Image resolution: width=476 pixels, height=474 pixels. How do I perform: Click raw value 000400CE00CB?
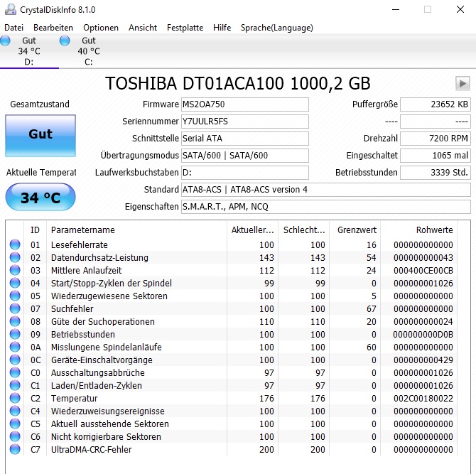point(423,270)
